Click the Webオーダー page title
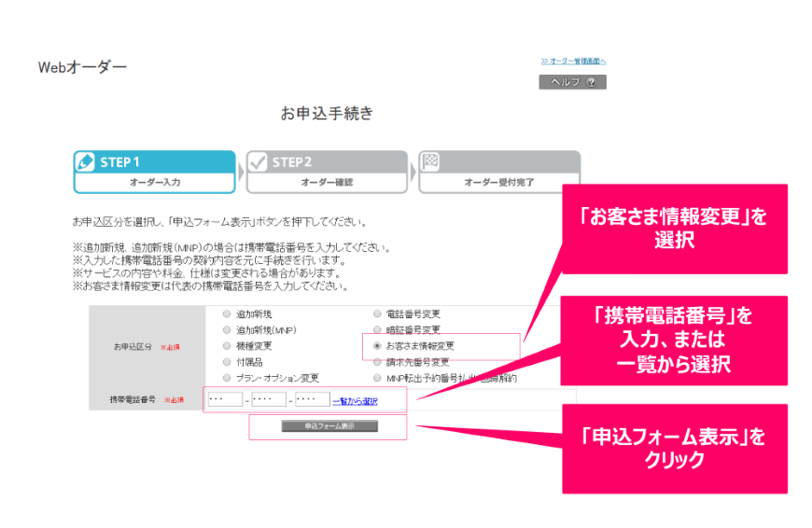Image resolution: width=812 pixels, height=528 pixels. pos(82,67)
